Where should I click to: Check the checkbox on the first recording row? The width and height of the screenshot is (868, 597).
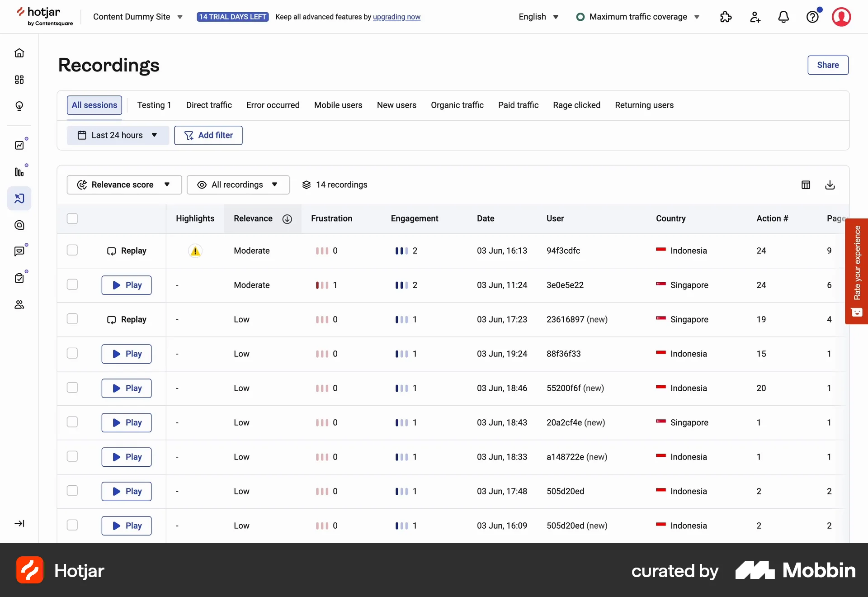[x=72, y=250]
